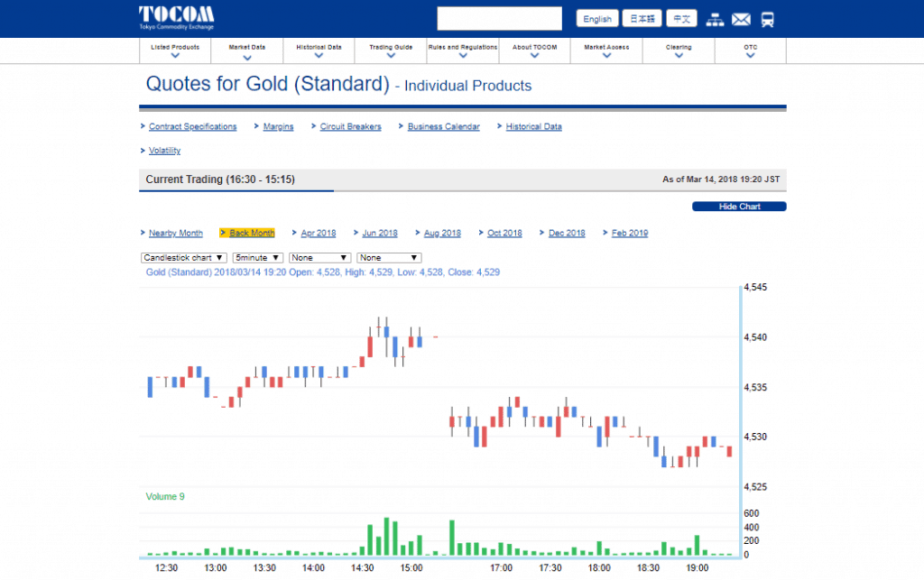The image size is (924, 580).
Task: Click the TOCOM logo
Action: 177,18
